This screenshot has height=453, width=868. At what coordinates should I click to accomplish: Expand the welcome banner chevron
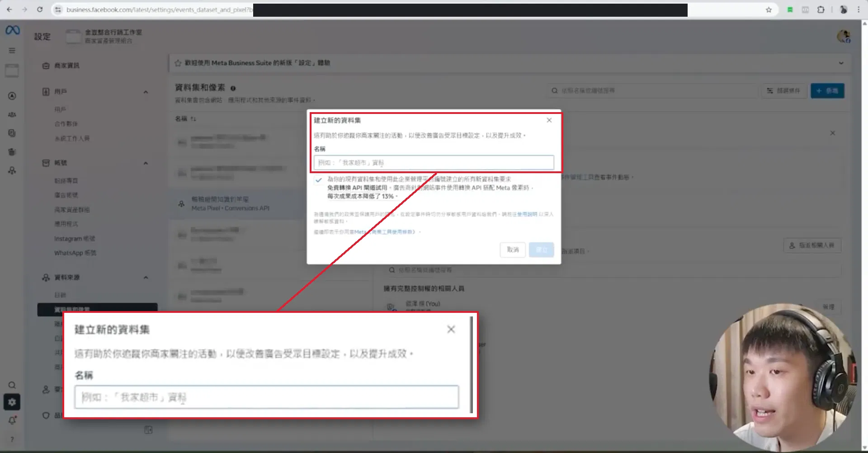[841, 63]
